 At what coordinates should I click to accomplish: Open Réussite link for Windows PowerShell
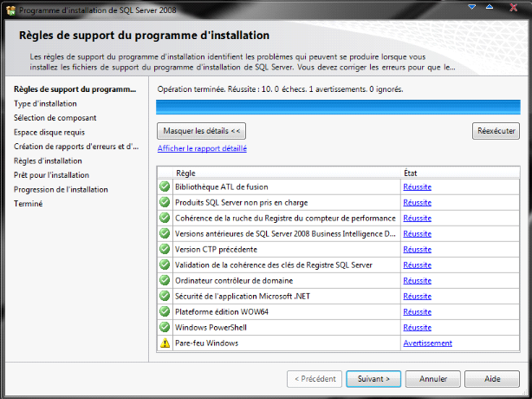click(418, 327)
